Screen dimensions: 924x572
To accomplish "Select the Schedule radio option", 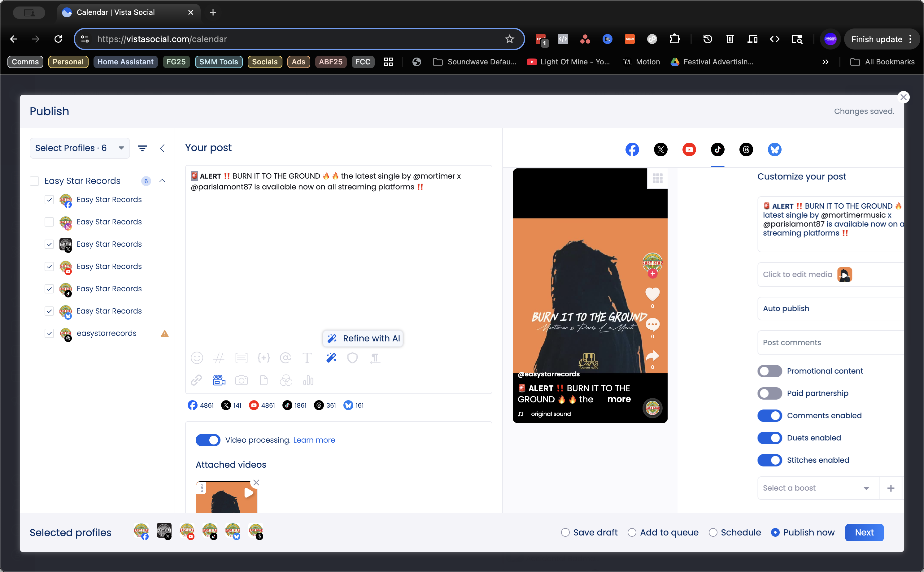I will click(713, 533).
